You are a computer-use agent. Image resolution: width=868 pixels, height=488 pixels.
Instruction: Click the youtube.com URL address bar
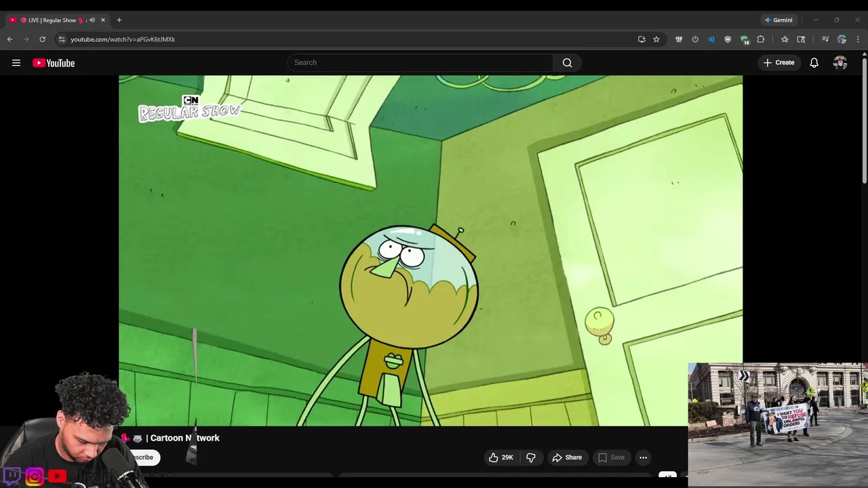(123, 39)
